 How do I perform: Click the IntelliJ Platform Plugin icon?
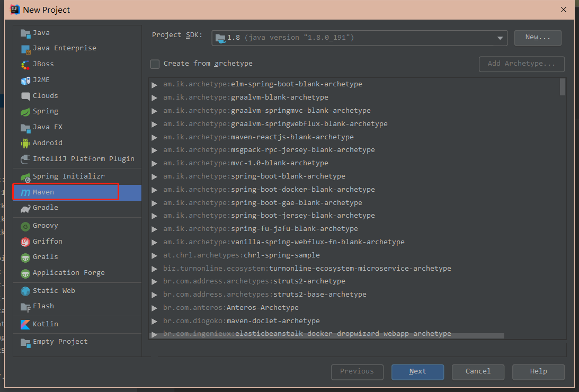tap(25, 159)
